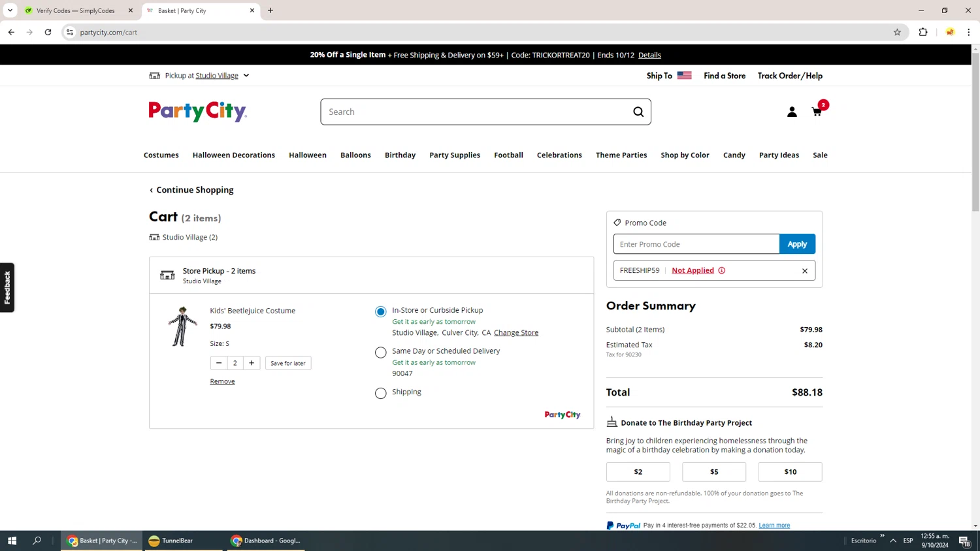Screen dimensions: 980x551
Task: Open Kids' Beetlejuice Costume product title
Action: (x=253, y=311)
